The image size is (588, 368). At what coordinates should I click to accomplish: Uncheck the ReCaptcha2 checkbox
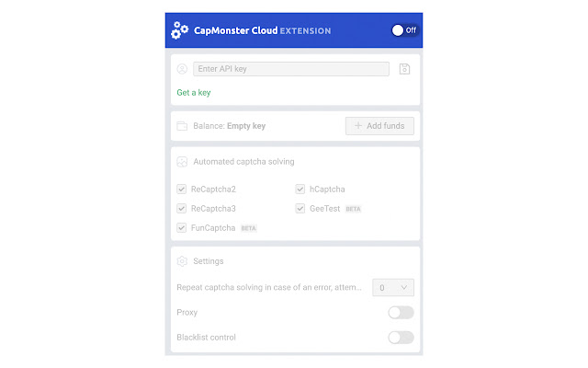(x=182, y=190)
